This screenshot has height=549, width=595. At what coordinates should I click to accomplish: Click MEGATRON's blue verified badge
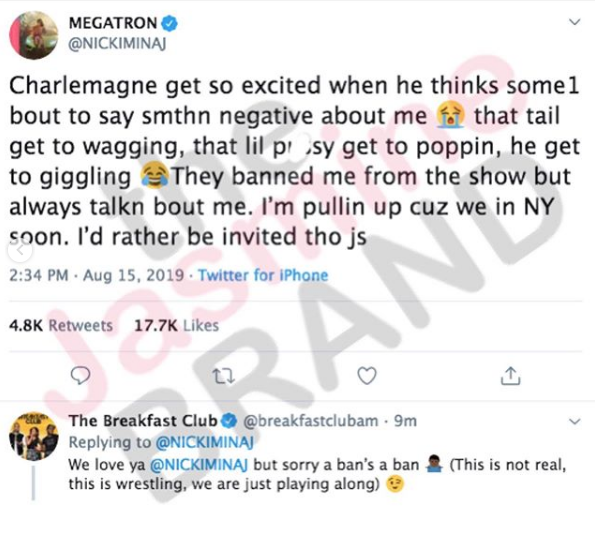pos(170,24)
